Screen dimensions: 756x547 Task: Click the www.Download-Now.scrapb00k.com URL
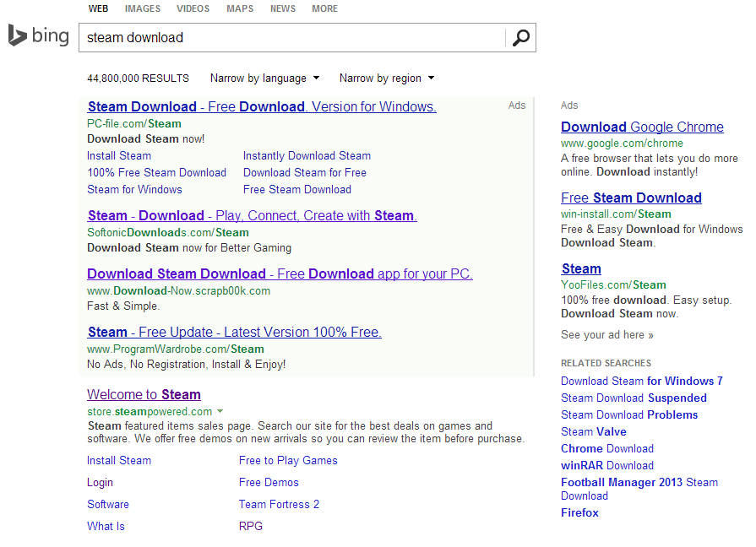click(x=178, y=291)
